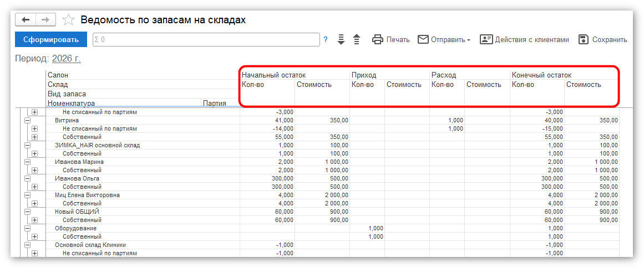Select the Приход column header
This screenshot has height=268, width=644.
tap(389, 75)
